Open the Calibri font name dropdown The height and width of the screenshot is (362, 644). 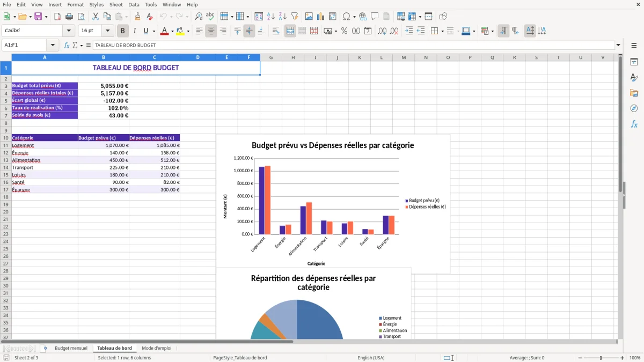(69, 31)
